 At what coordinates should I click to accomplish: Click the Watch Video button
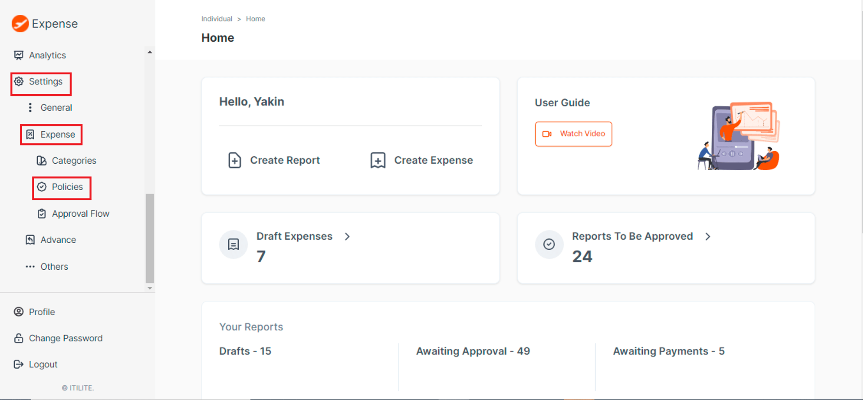(573, 134)
